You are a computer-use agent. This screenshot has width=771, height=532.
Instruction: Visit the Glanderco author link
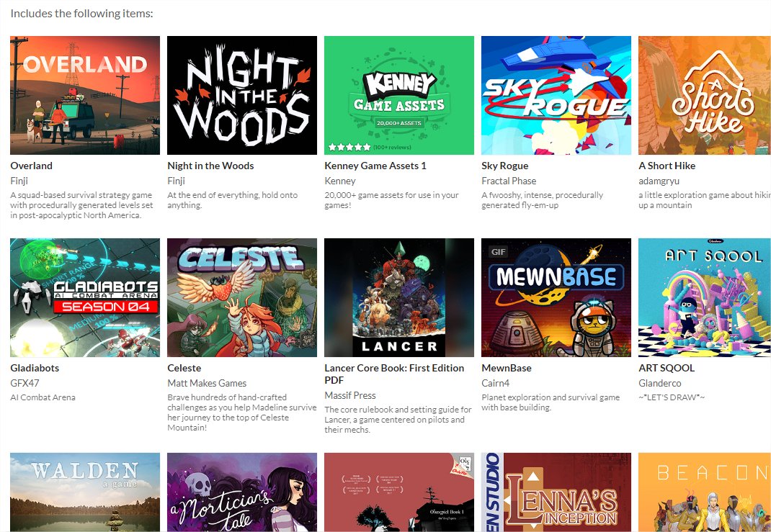click(x=660, y=383)
